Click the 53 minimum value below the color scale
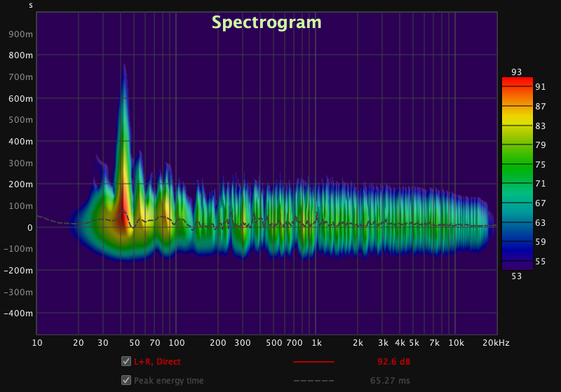 pyautogui.click(x=517, y=276)
